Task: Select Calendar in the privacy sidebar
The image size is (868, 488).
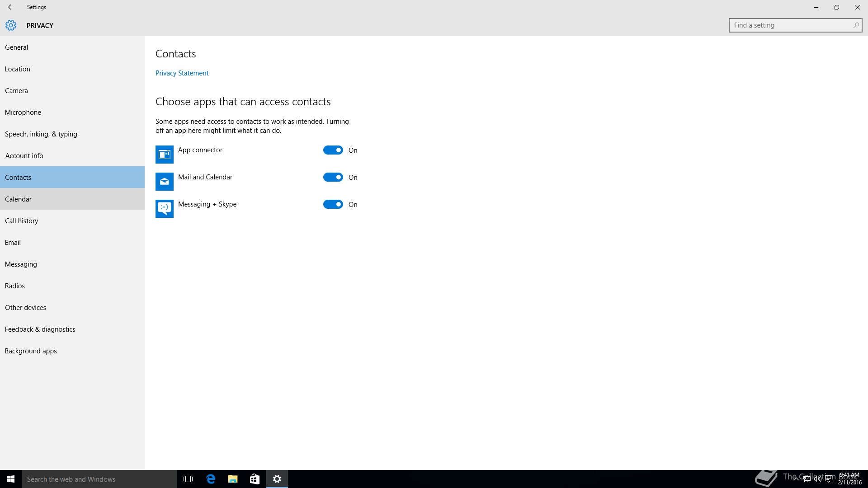Action: pos(18,199)
